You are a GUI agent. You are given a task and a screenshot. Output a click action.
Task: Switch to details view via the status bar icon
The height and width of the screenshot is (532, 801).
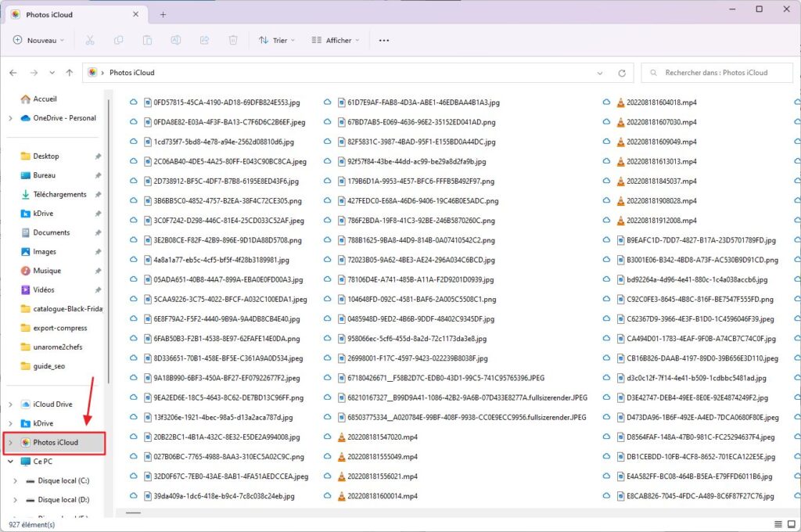click(777, 524)
